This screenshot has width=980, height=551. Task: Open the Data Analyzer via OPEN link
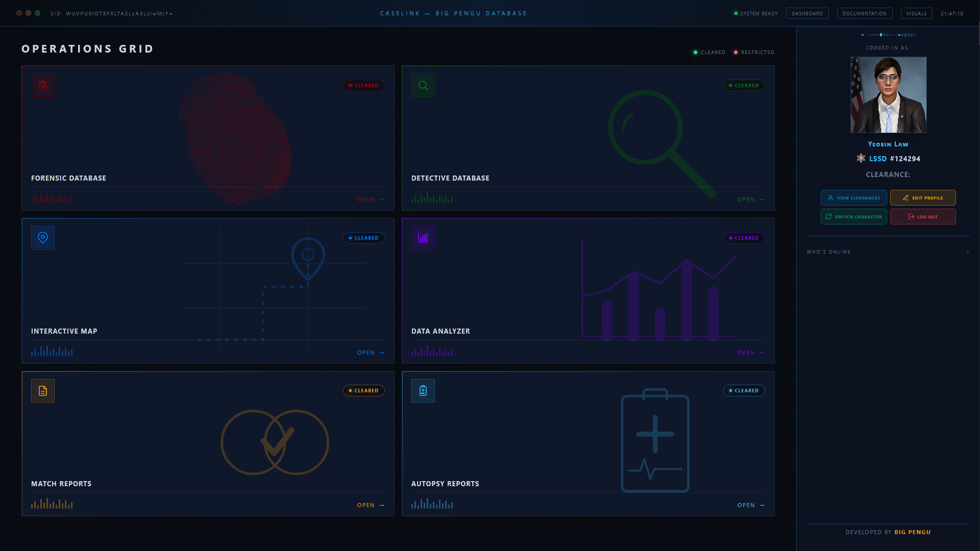click(x=751, y=353)
